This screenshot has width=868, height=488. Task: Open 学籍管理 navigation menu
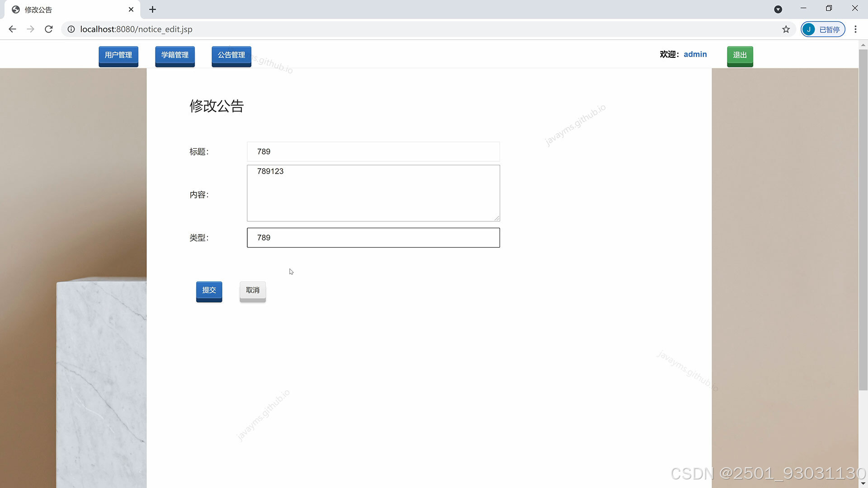pyautogui.click(x=175, y=56)
